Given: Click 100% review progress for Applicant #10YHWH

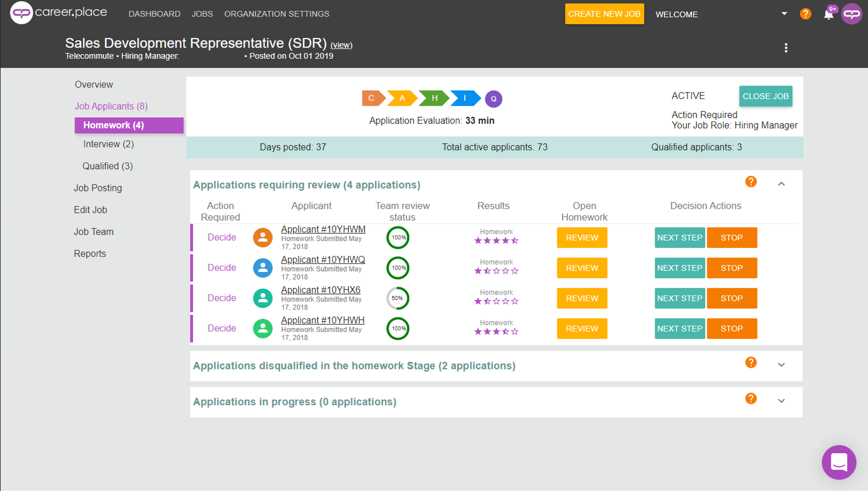Looking at the screenshot, I should click(398, 328).
